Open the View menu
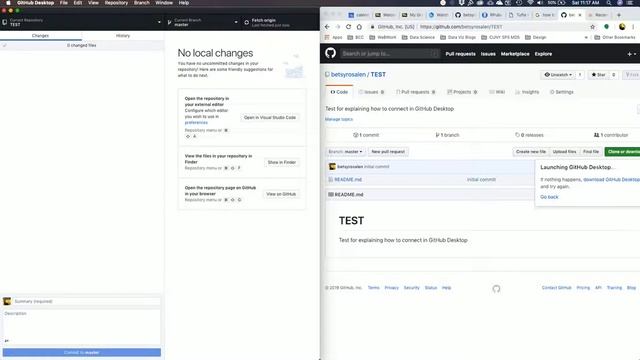Screen dimensions: 640x360 (93, 3)
